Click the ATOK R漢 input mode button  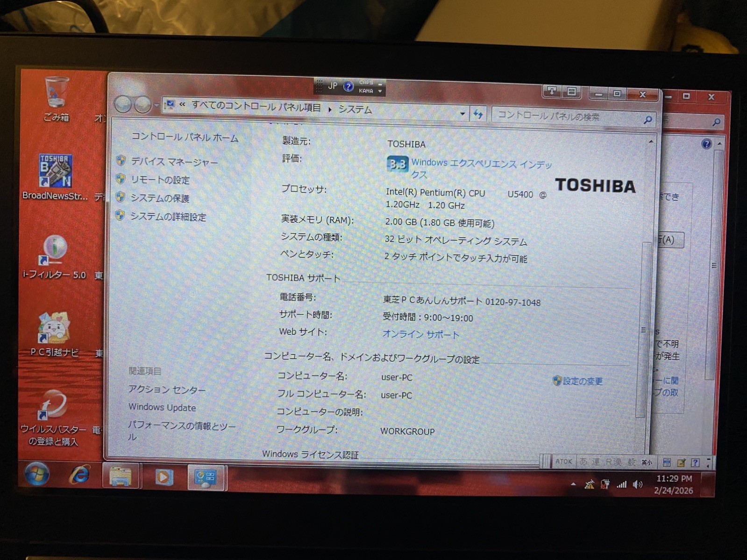pos(613,462)
